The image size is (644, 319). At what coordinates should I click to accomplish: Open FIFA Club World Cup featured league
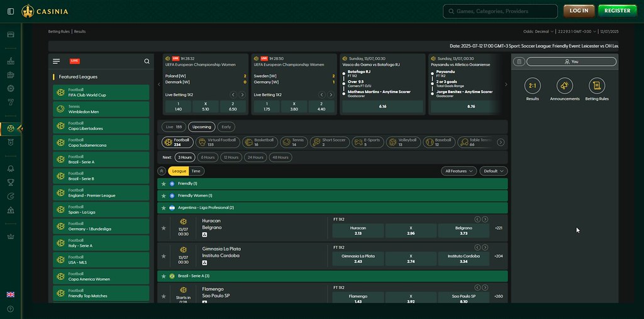[x=101, y=93]
